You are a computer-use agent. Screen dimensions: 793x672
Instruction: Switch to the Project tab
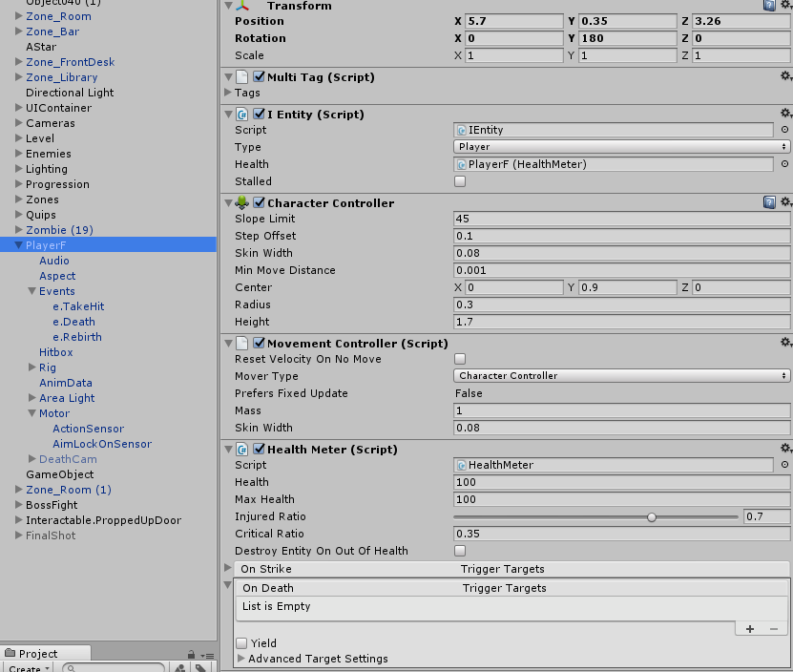pyautogui.click(x=38, y=653)
